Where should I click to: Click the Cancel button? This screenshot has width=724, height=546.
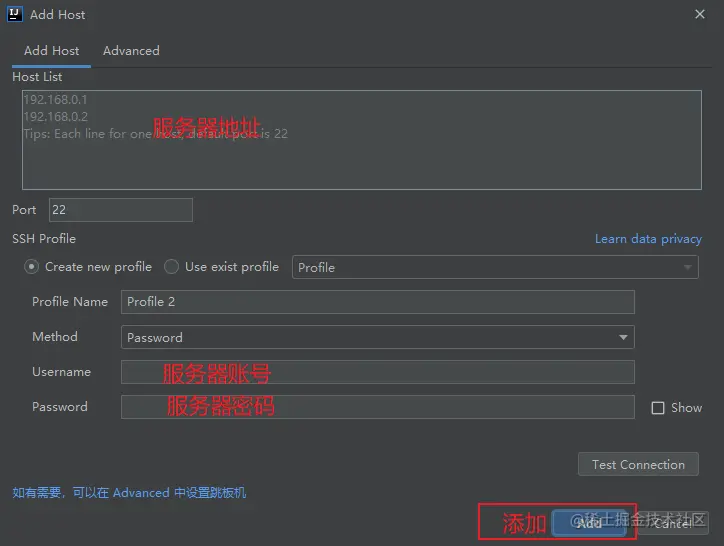click(x=672, y=523)
